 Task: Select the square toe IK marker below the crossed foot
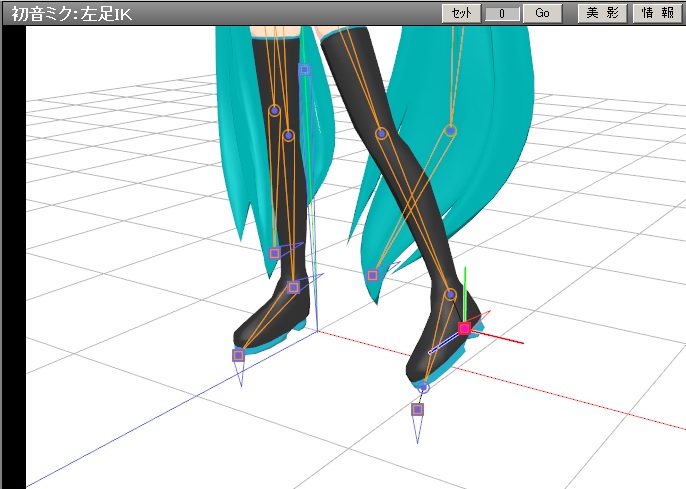coord(417,409)
